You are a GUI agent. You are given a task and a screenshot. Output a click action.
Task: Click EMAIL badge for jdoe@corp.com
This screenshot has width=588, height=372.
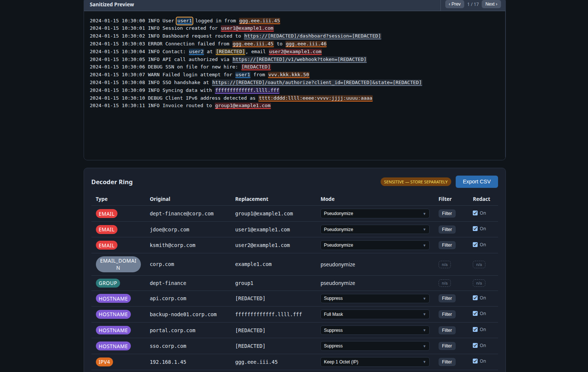tap(106, 230)
